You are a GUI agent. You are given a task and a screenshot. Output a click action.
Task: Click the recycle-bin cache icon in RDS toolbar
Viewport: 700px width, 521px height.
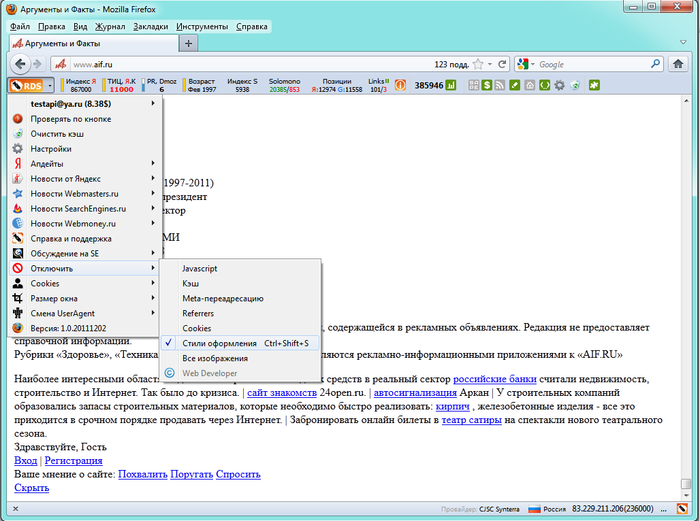coord(575,85)
